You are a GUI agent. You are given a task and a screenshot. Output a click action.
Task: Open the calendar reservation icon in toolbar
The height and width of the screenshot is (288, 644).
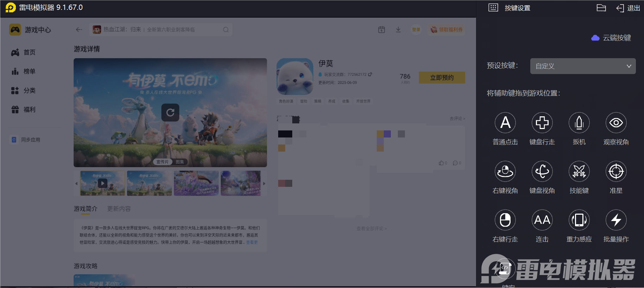click(382, 30)
